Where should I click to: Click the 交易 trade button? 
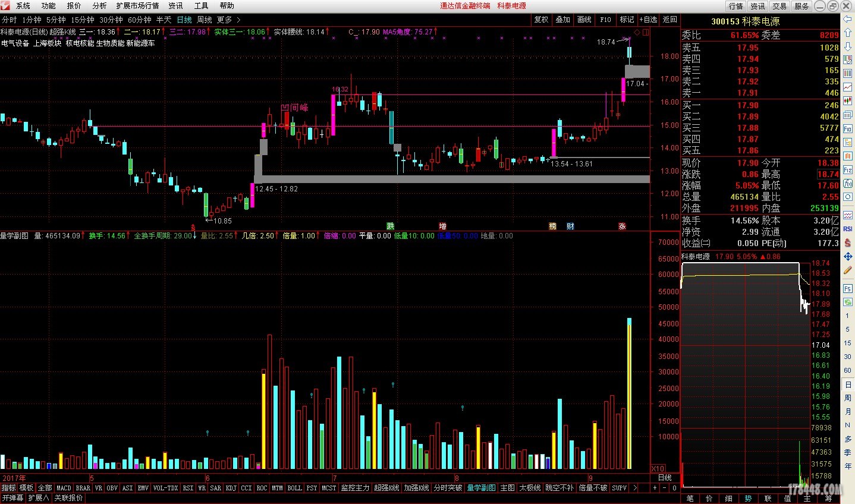(779, 6)
